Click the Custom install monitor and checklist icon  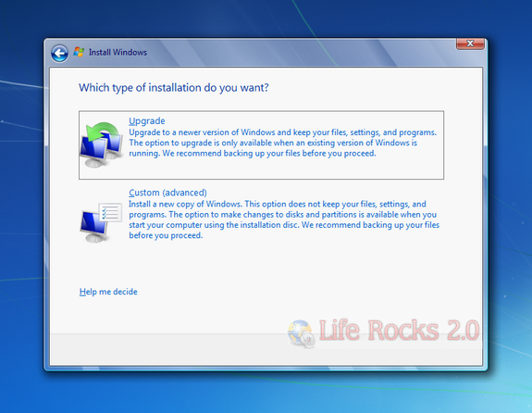101,222
